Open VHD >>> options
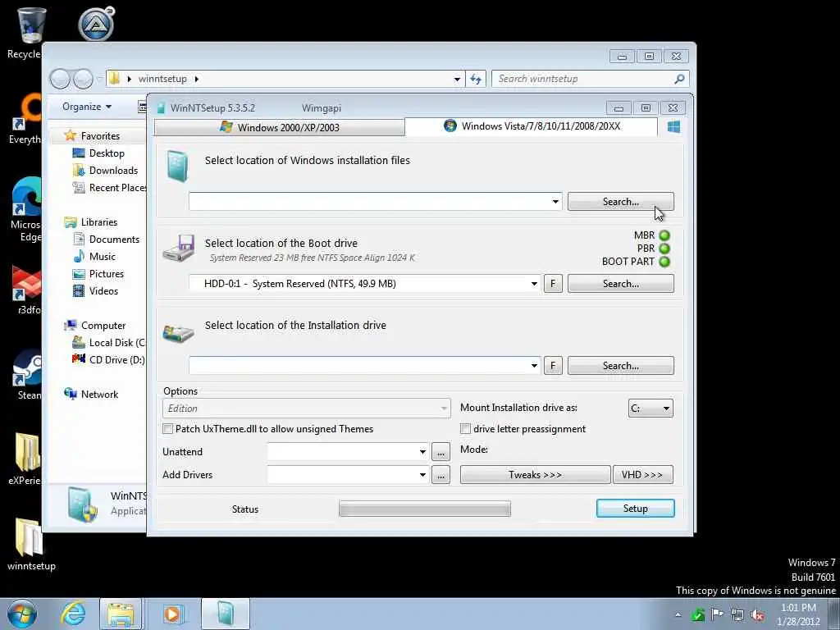The width and height of the screenshot is (840, 630). click(642, 475)
